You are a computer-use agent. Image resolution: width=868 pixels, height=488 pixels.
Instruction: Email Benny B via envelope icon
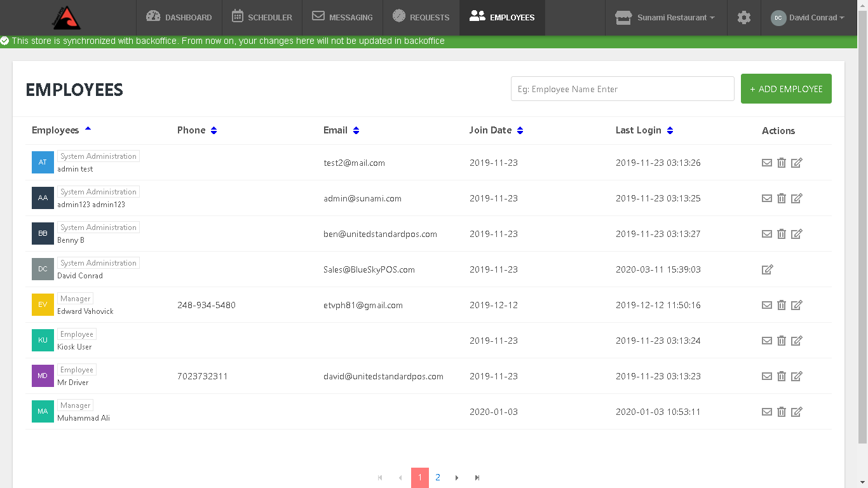click(767, 234)
